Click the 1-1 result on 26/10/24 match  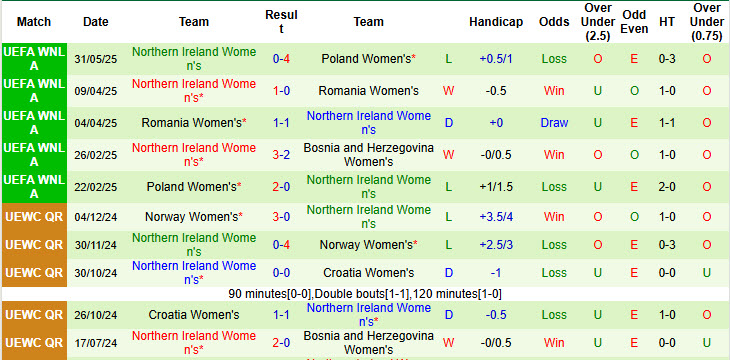tap(281, 315)
